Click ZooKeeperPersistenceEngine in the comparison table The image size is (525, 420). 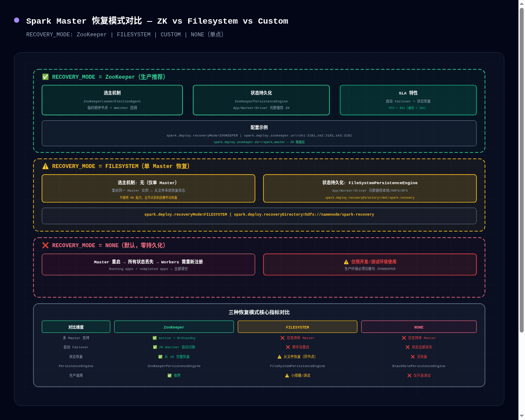pos(174,366)
